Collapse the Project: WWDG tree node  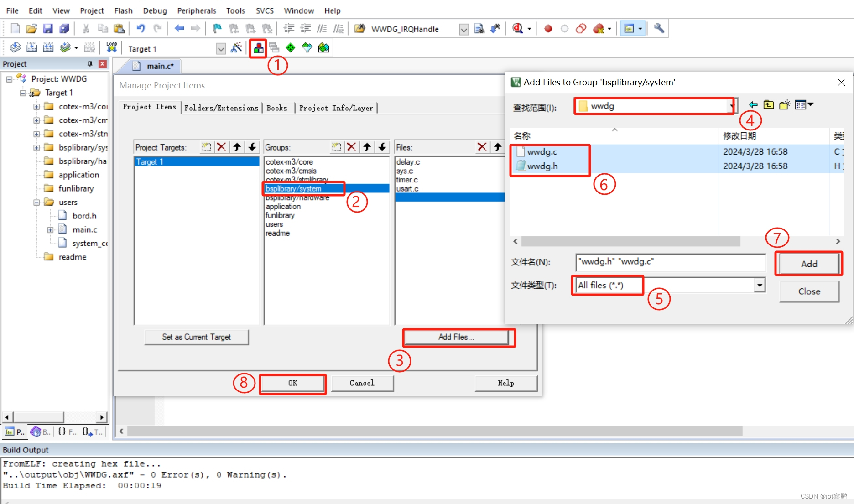[9, 79]
